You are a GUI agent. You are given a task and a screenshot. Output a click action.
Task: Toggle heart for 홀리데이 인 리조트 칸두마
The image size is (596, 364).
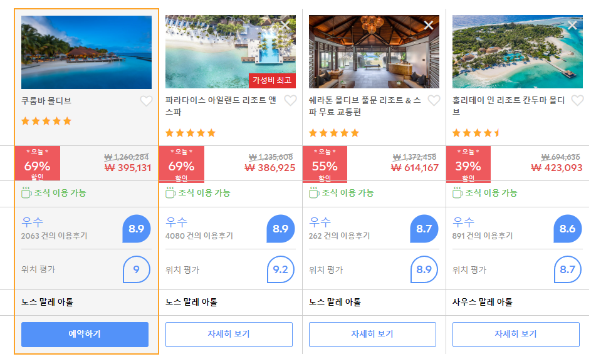pyautogui.click(x=577, y=100)
